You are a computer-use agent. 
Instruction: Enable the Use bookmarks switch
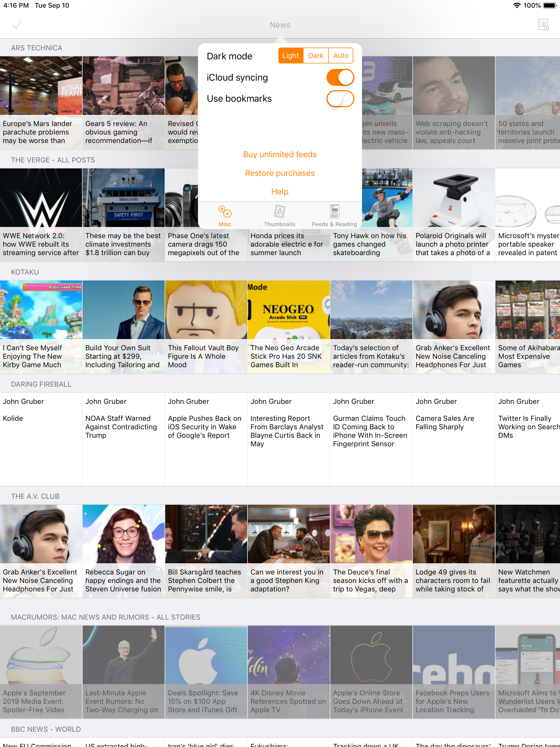coord(340,99)
